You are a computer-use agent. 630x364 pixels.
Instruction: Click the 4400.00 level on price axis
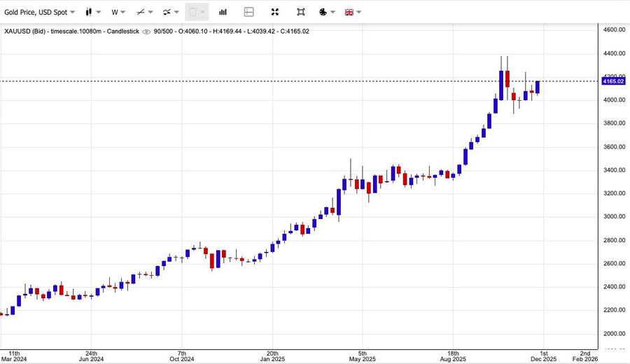coord(614,53)
